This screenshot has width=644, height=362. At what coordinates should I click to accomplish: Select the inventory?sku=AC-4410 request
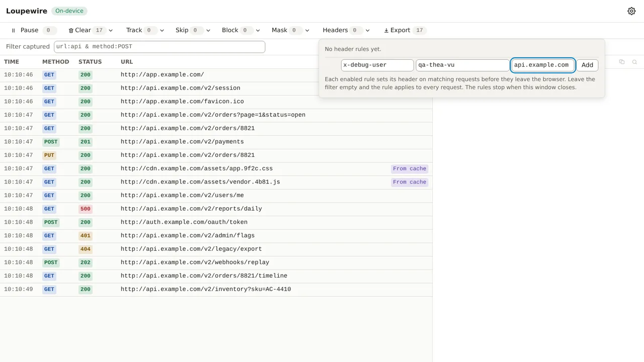tap(216, 289)
